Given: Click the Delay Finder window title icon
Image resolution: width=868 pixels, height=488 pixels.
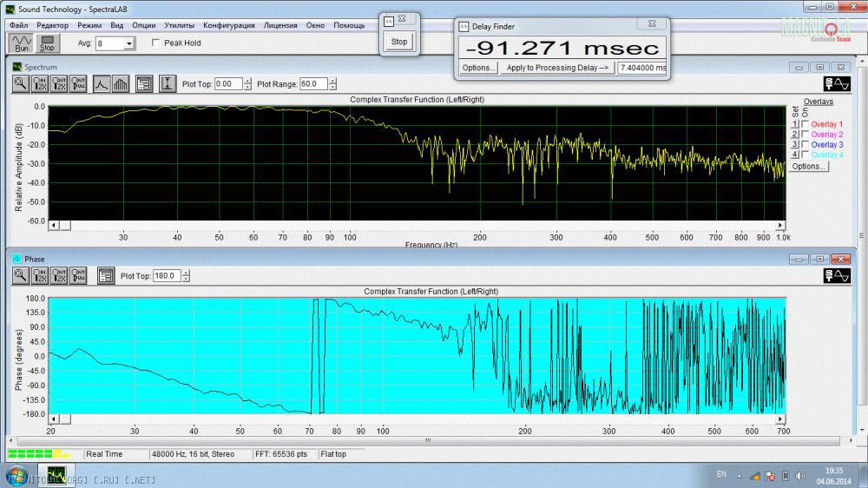Looking at the screenshot, I should coord(464,26).
